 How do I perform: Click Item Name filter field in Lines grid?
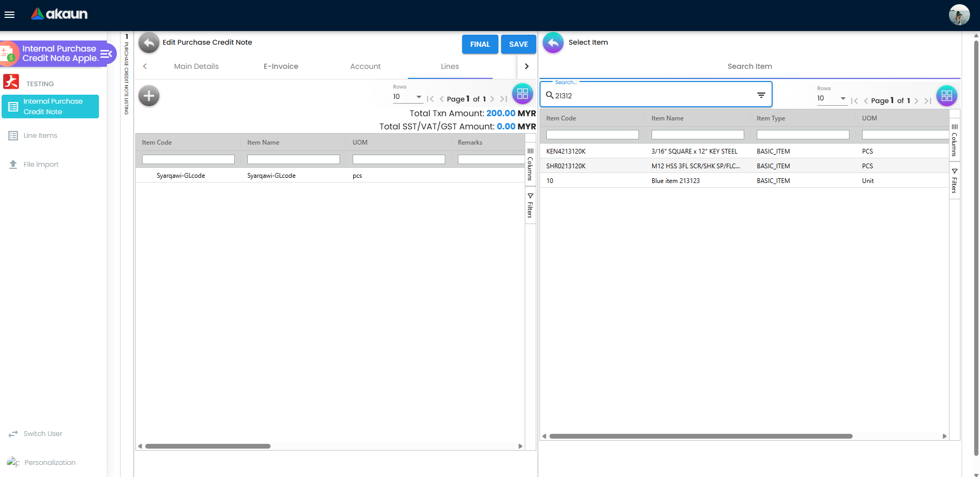pos(294,159)
